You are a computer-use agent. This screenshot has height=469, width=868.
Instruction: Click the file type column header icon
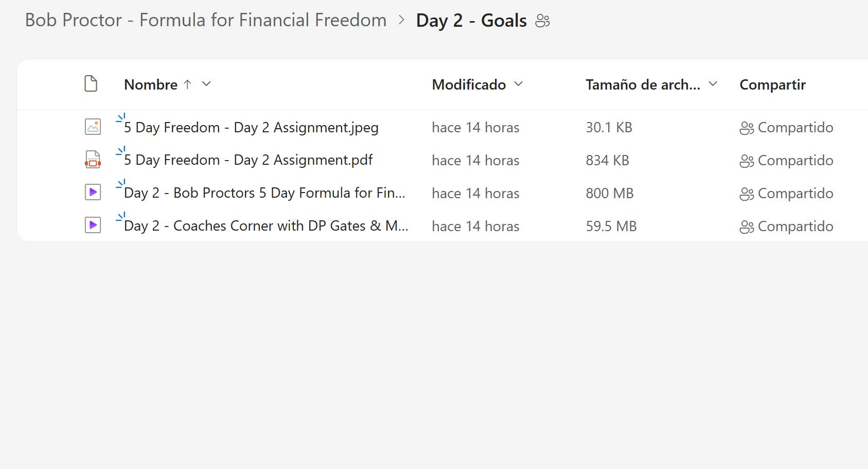point(91,84)
